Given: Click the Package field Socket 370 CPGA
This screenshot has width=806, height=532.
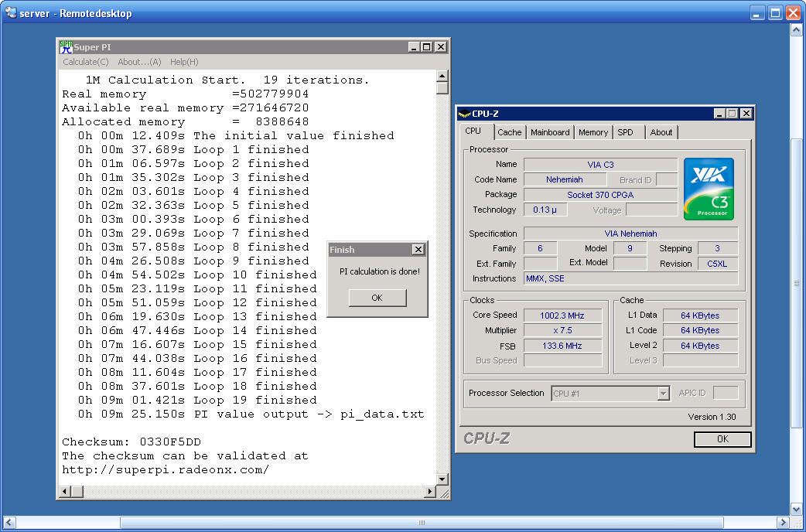Looking at the screenshot, I should click(x=600, y=195).
